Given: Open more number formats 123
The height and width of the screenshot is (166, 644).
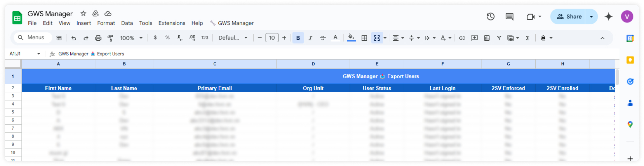Looking at the screenshot, I should [205, 38].
